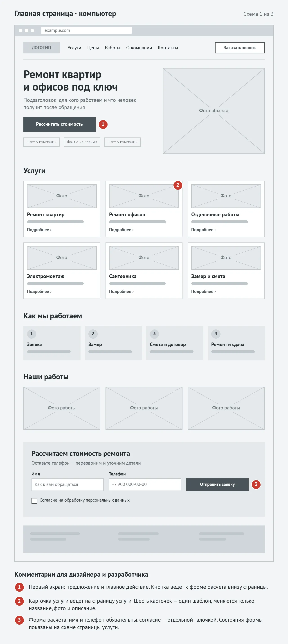288x644 pixels.
Task: Navigate to Контакты in the header menu
Action: [168, 48]
